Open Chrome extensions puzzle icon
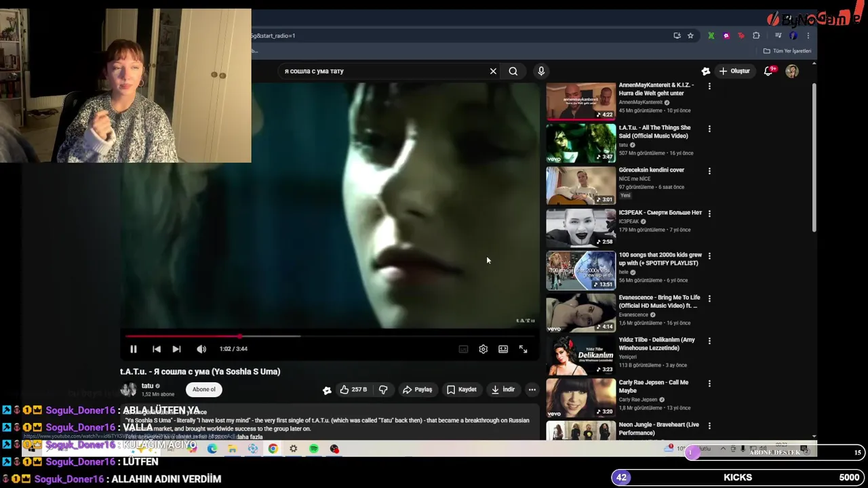The image size is (868, 488). (756, 36)
